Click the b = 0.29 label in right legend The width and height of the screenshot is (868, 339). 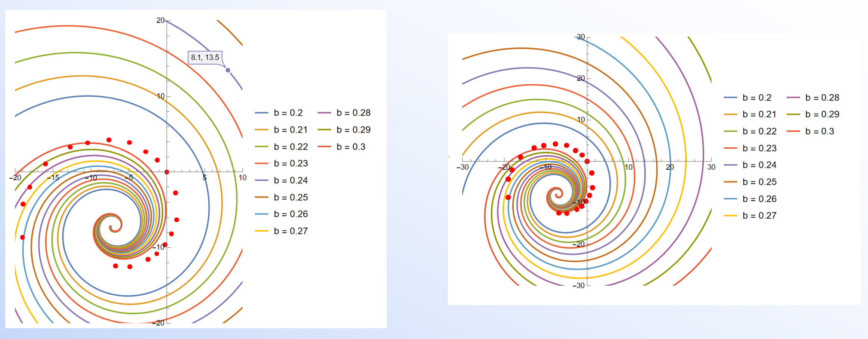(x=822, y=114)
